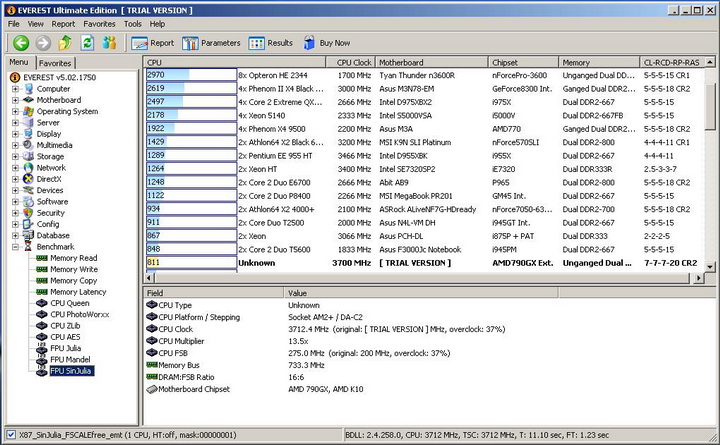Open the FPU Mandel benchmark
This screenshot has width=720, height=445.
(63, 360)
